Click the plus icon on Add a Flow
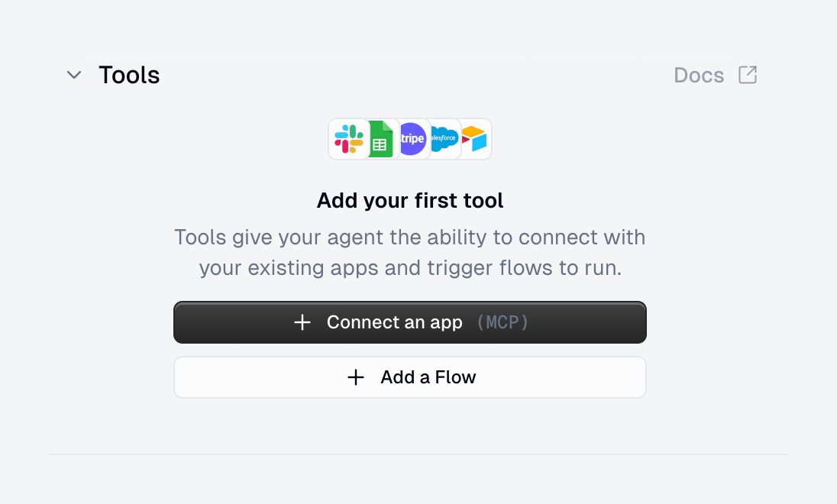 click(356, 377)
